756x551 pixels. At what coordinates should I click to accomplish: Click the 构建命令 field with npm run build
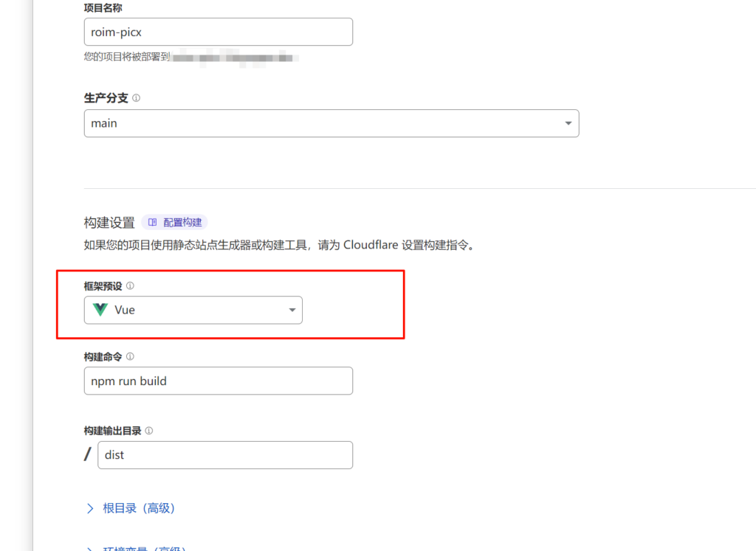tap(218, 381)
